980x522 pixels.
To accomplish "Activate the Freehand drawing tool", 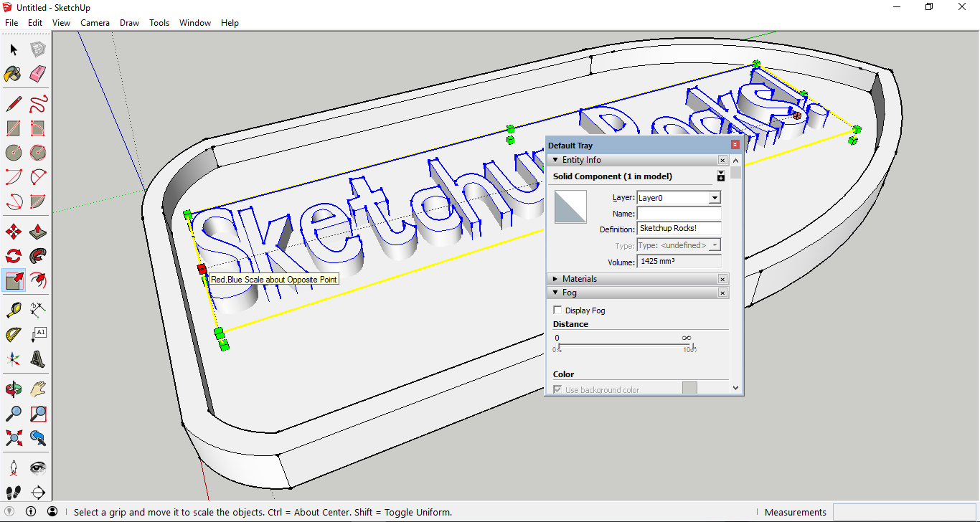I will coord(38,104).
